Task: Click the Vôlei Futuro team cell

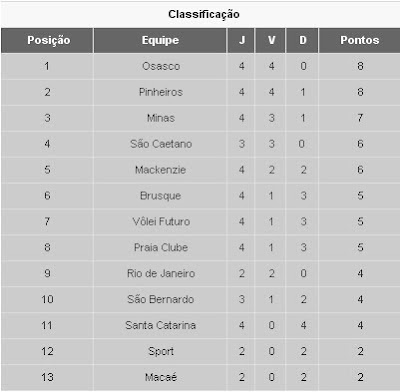Action: (x=160, y=222)
